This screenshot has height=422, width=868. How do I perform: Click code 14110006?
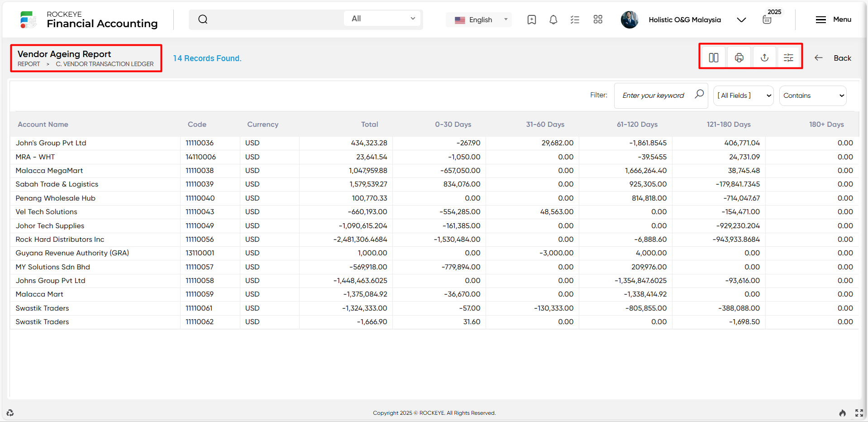point(200,157)
